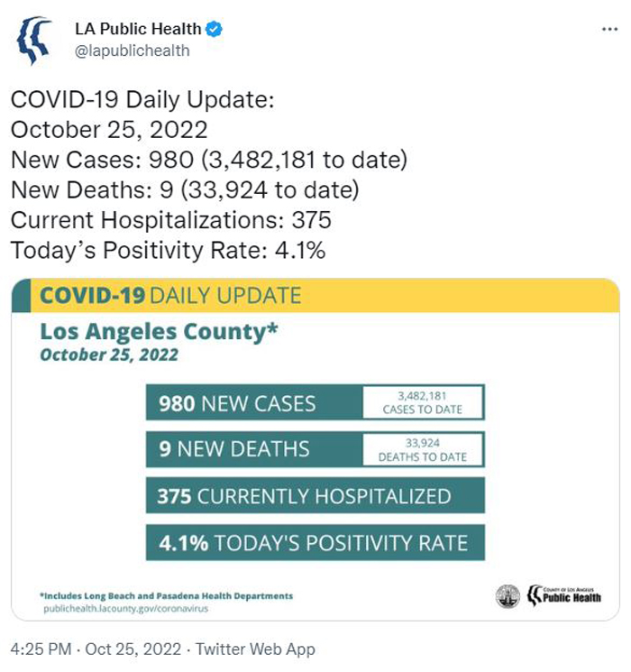631x672 pixels.
Task: Click publichealth.lacounty.gov/coronavirus URL text
Action: click(126, 609)
